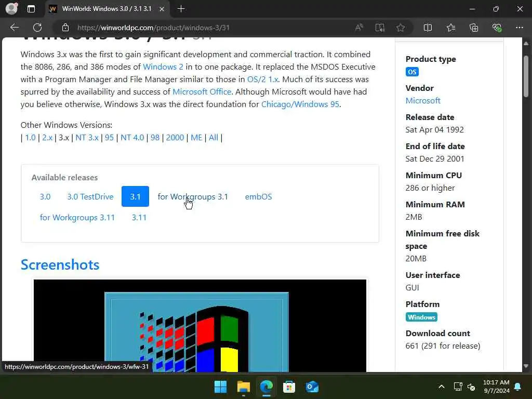The image size is (532, 399).
Task: Open the browser profile avatar
Action: pyautogui.click(x=11, y=9)
